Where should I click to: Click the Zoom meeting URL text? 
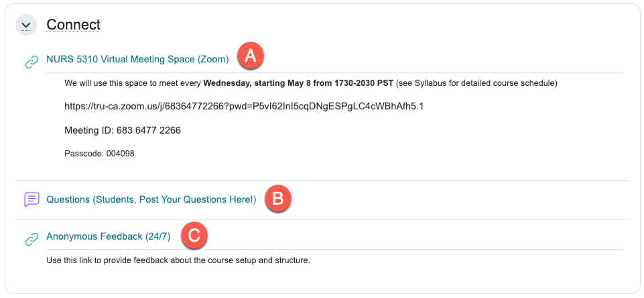(x=244, y=106)
